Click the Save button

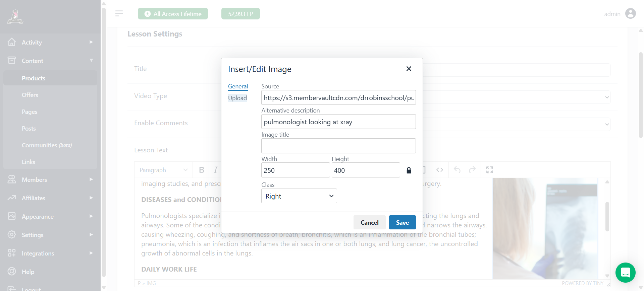click(x=402, y=222)
